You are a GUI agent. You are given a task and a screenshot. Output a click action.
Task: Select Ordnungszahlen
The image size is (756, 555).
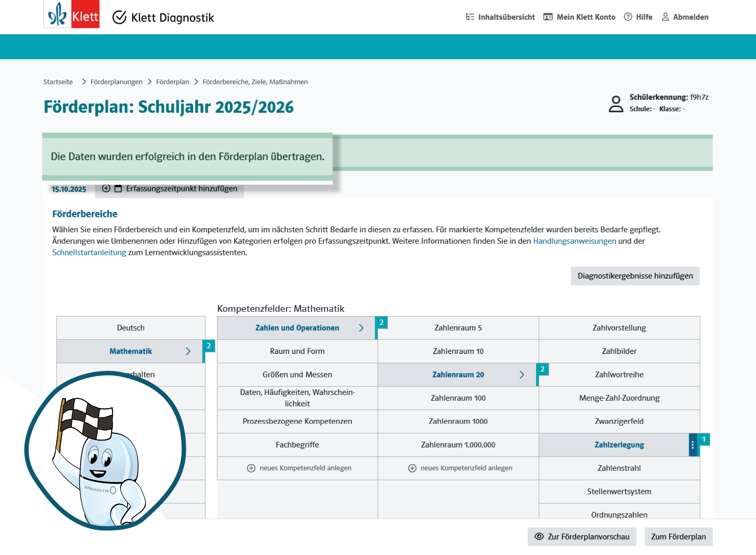619,512
